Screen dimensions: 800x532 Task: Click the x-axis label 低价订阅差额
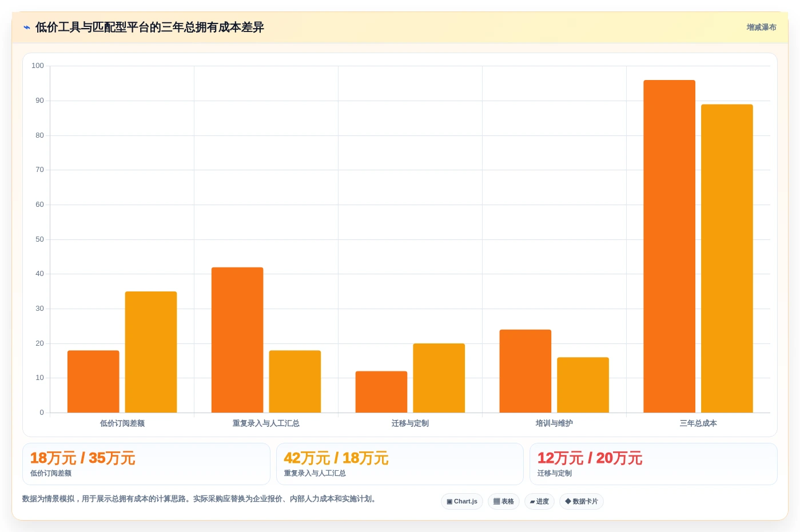click(x=122, y=423)
